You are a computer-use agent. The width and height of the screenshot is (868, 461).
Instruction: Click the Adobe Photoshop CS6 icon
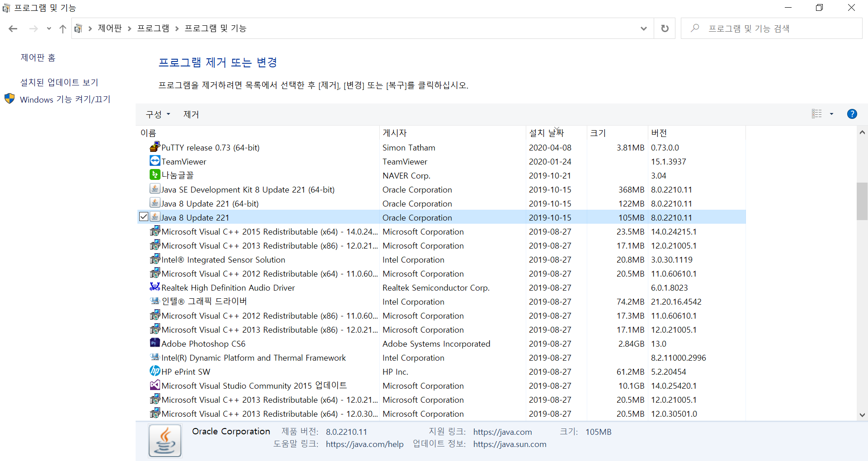click(x=155, y=343)
